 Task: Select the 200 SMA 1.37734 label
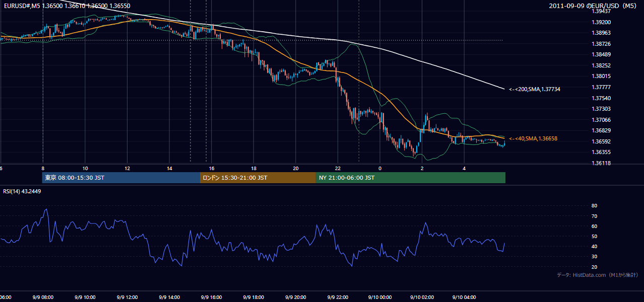tap(535, 89)
